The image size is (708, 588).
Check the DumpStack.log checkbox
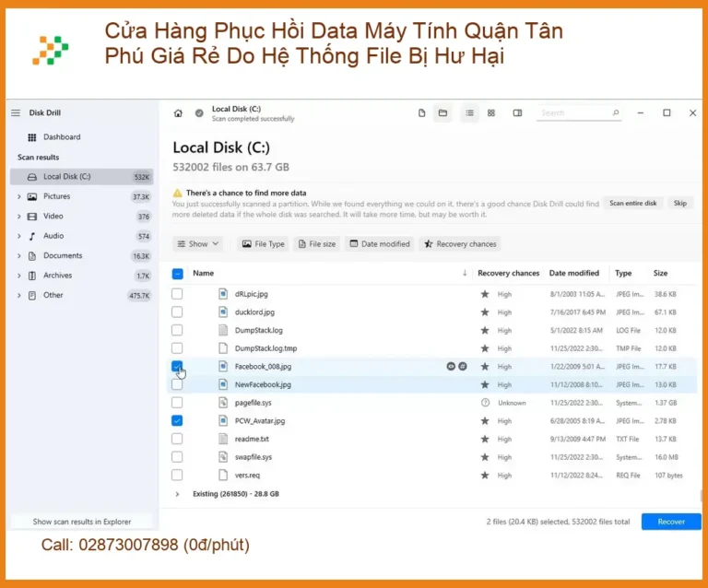point(177,330)
